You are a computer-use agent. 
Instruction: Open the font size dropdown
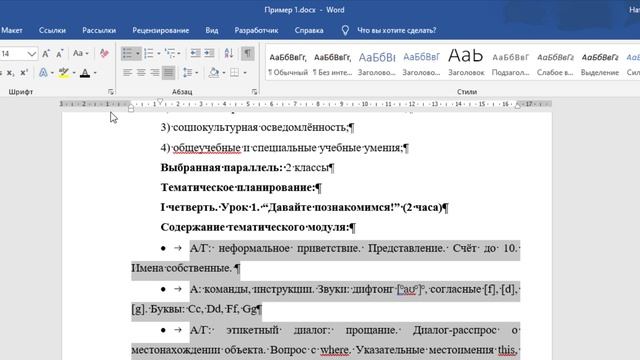31,53
